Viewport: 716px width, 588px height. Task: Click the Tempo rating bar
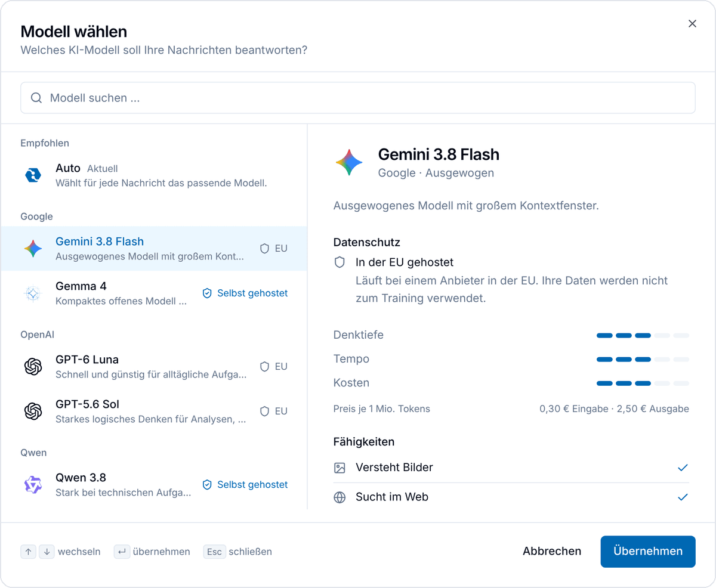coord(643,360)
